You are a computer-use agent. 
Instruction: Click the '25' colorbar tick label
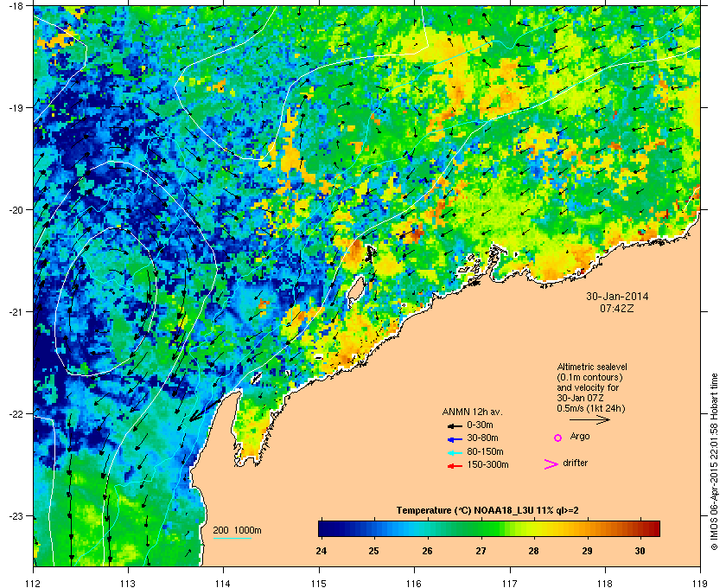pyautogui.click(x=373, y=551)
